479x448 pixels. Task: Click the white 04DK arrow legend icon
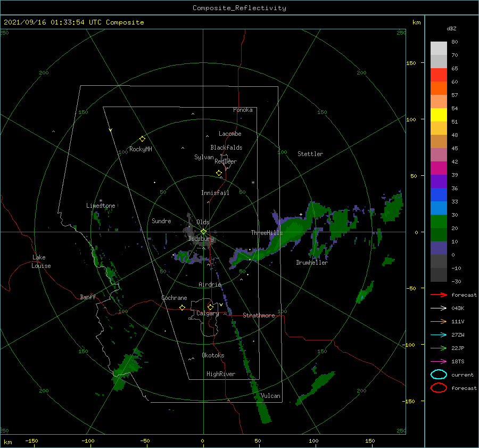point(439,308)
